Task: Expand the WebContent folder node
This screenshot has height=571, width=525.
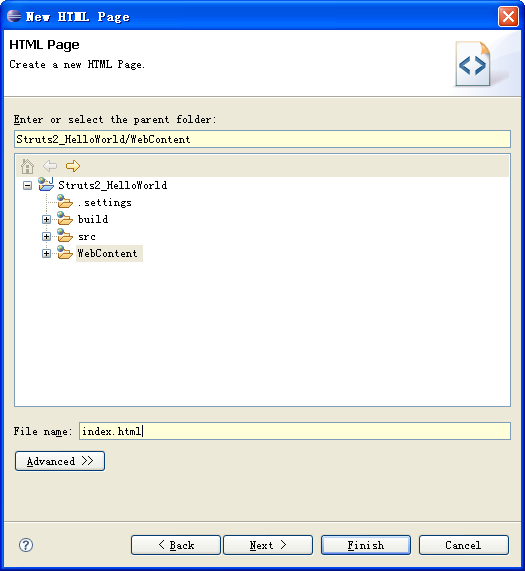Action: [46, 253]
